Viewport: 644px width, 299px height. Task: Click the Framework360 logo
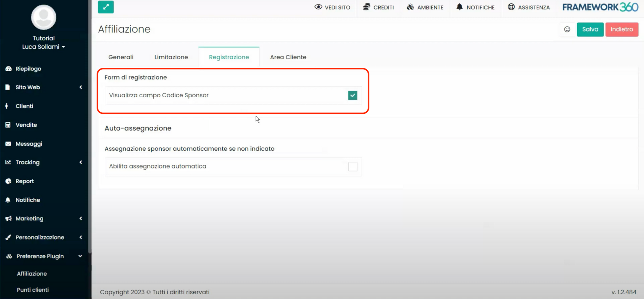[600, 7]
